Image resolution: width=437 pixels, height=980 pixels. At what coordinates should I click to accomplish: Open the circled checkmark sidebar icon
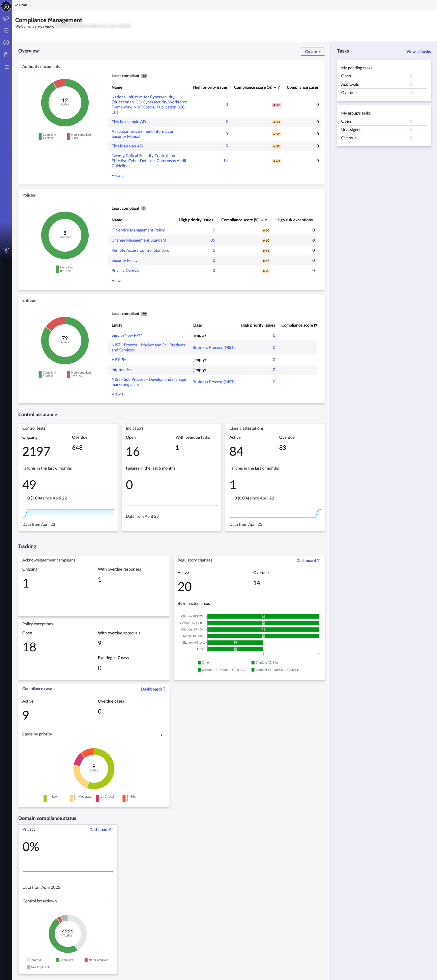coord(6,43)
